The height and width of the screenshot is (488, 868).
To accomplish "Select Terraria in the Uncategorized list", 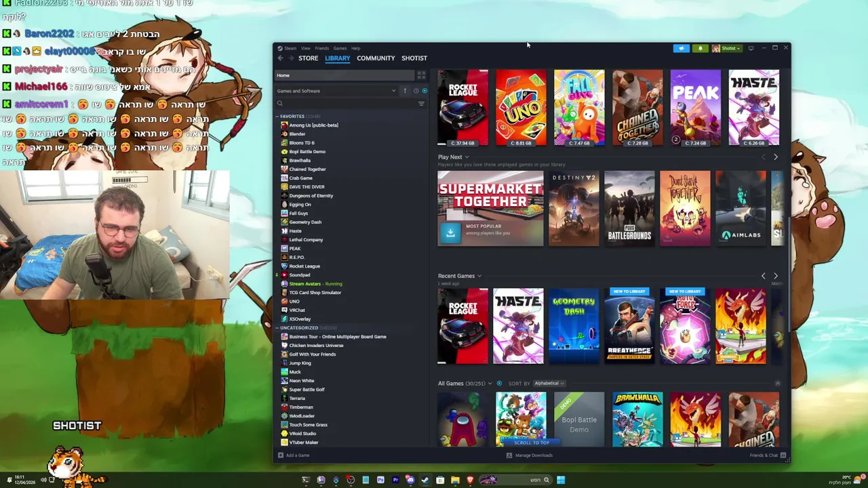I will 297,399.
